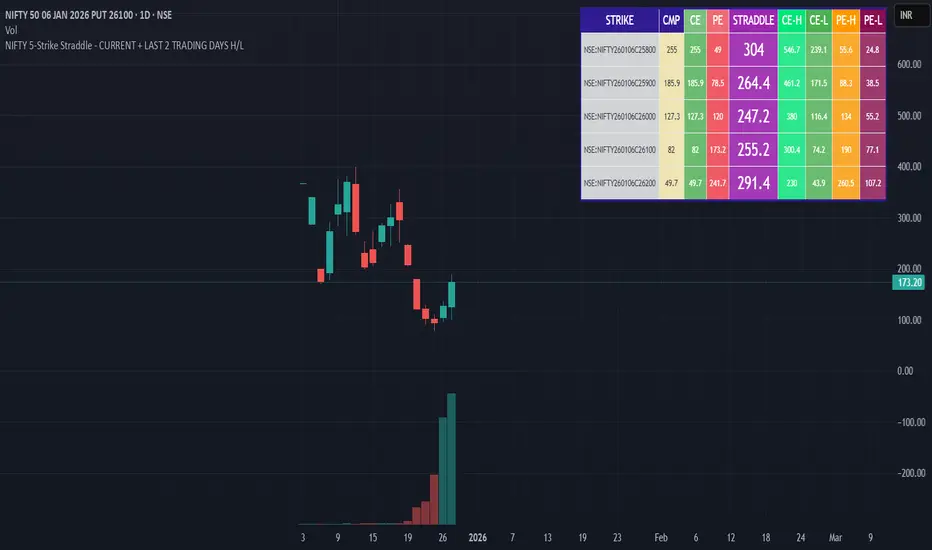Click straddle value 304
Viewport: 932px width, 550px height.
pos(753,49)
